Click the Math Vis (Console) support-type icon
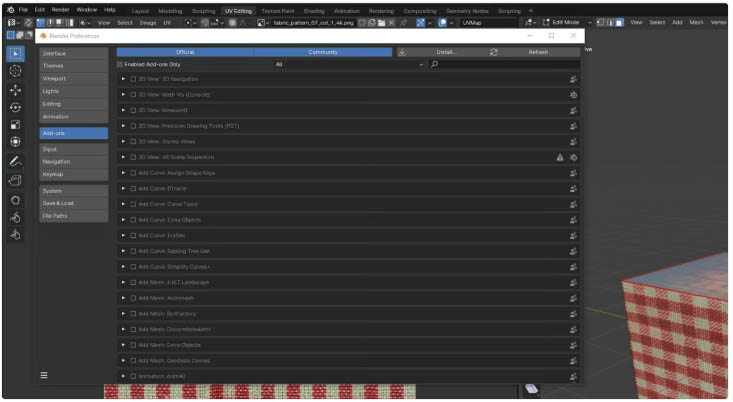 point(574,94)
